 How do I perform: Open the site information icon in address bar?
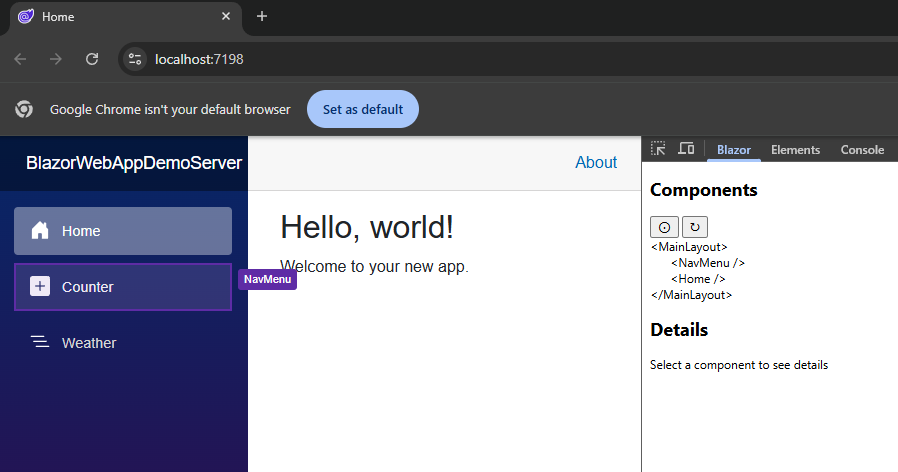pyautogui.click(x=135, y=59)
